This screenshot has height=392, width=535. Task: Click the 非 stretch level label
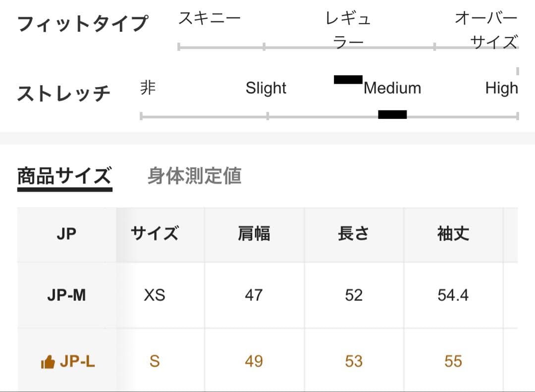[x=148, y=89]
